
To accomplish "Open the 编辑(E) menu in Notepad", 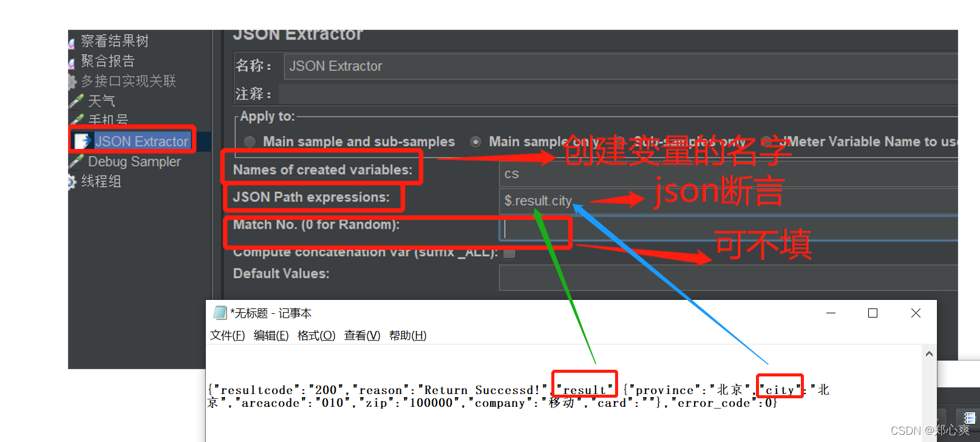I will pyautogui.click(x=271, y=335).
